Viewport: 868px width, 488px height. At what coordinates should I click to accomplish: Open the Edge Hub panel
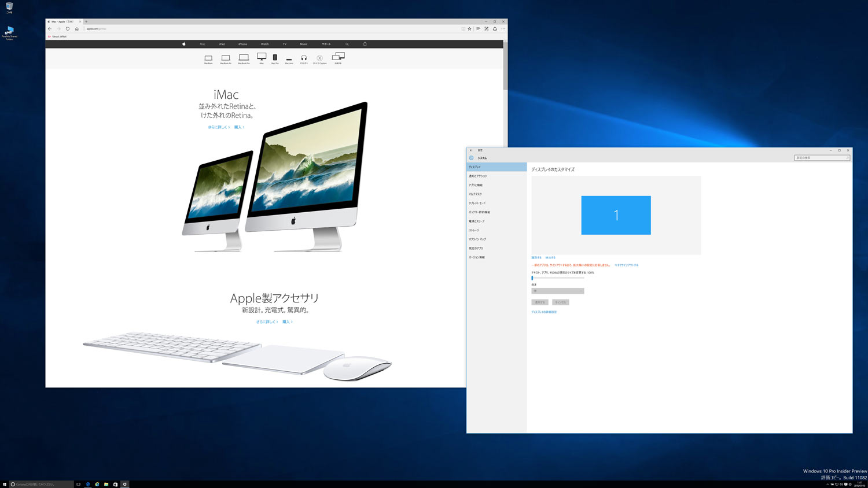click(478, 29)
